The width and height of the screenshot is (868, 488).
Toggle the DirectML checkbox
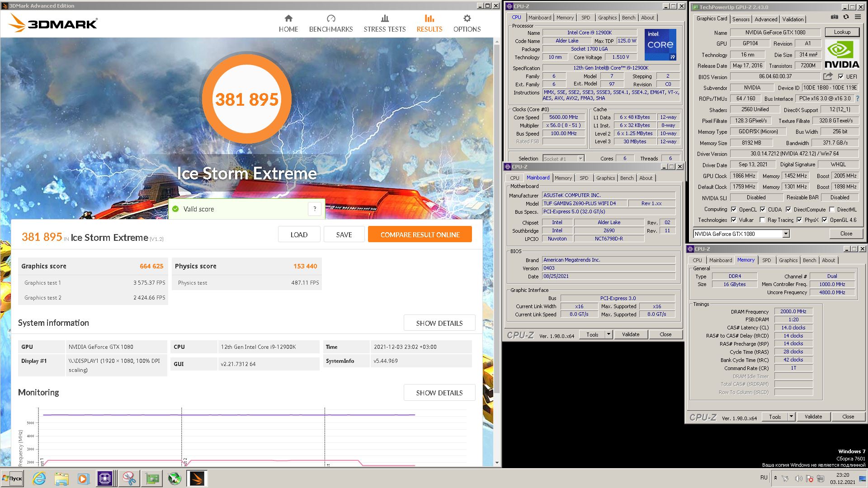point(832,209)
